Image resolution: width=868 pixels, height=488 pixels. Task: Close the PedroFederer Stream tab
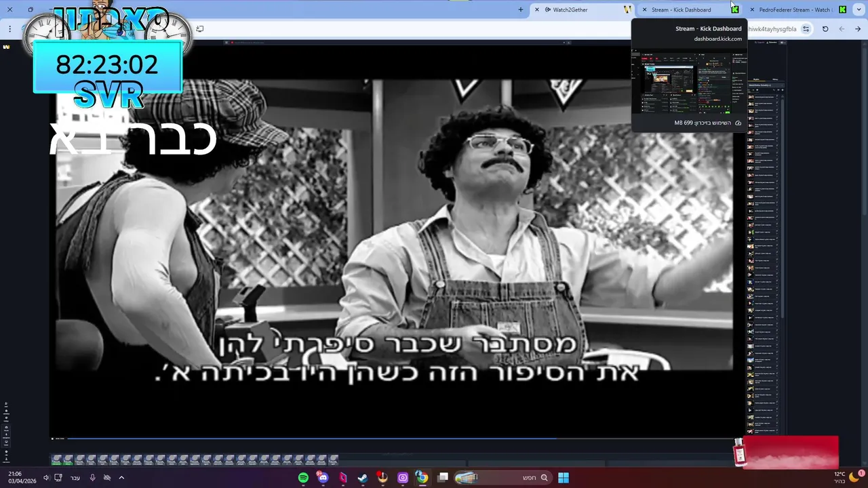(x=751, y=9)
